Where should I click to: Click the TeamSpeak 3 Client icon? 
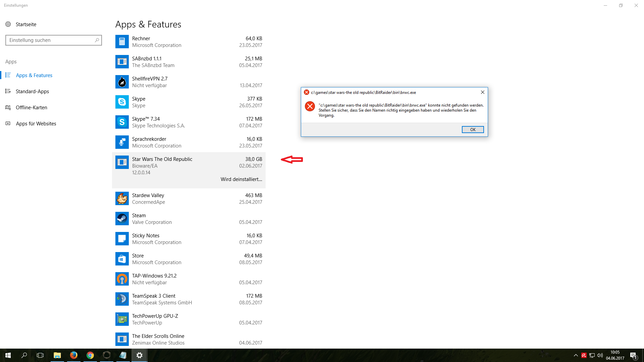coord(122,299)
